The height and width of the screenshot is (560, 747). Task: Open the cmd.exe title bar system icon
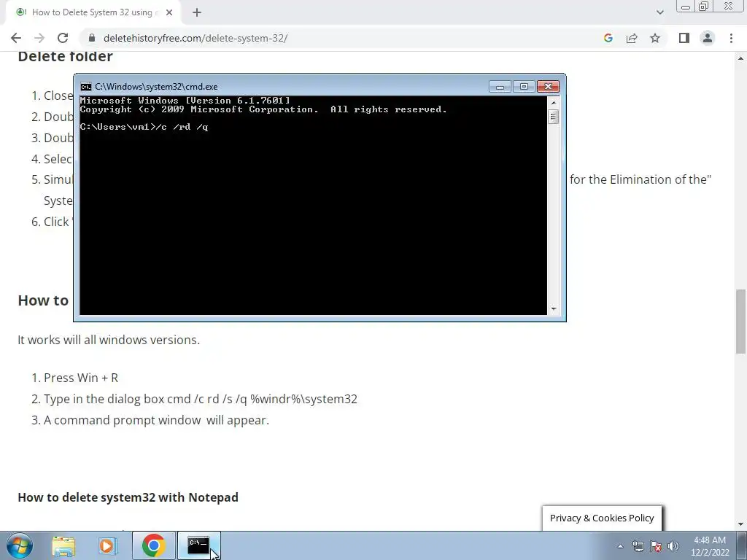click(x=86, y=87)
